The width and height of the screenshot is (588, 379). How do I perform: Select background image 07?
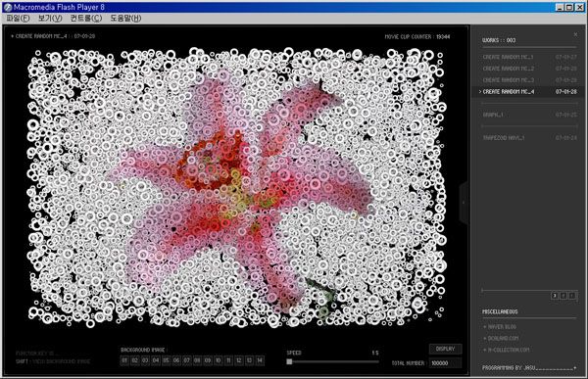[187, 360]
